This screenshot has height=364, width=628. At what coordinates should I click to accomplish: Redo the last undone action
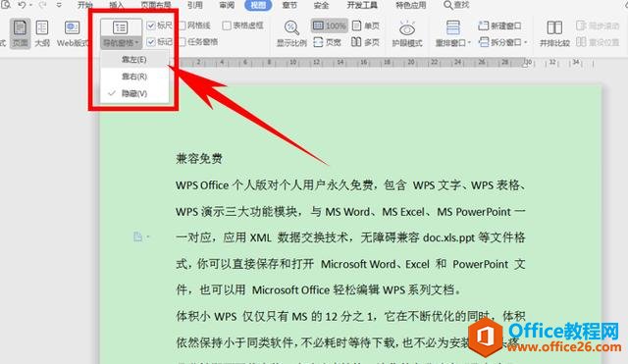point(42,5)
